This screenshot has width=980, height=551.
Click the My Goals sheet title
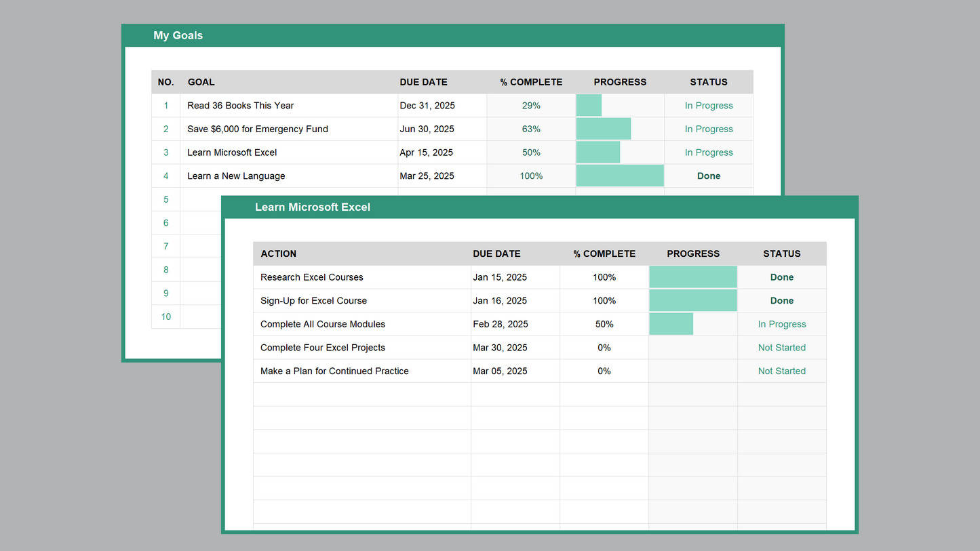click(x=178, y=35)
